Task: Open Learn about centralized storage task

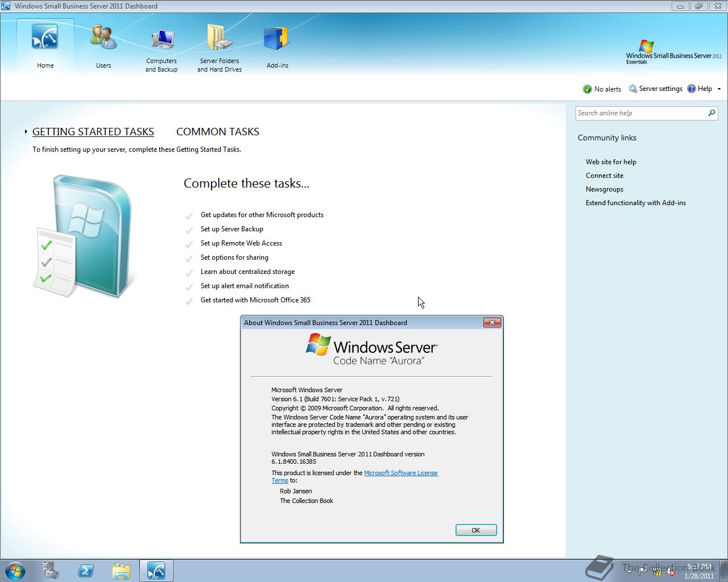Action: (x=247, y=272)
